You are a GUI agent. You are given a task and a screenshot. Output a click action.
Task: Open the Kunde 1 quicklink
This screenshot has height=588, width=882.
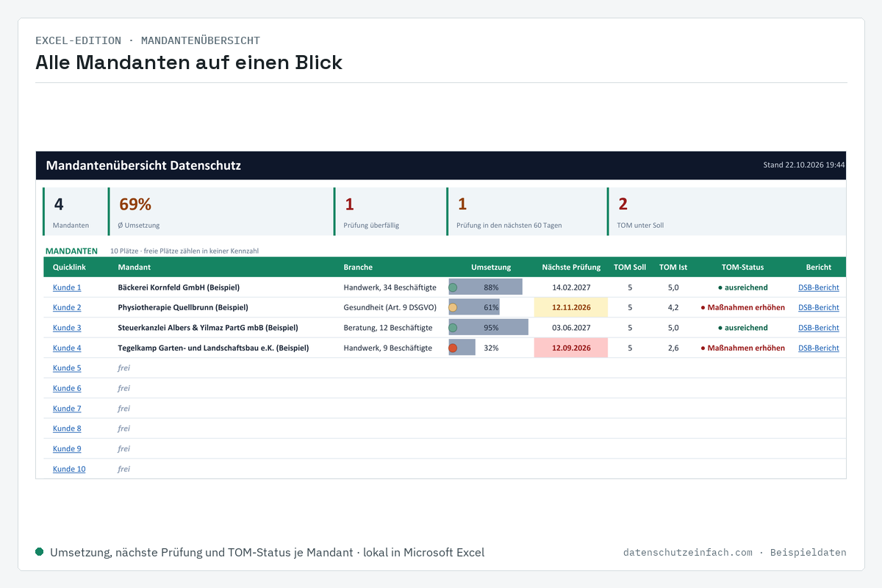pos(67,287)
